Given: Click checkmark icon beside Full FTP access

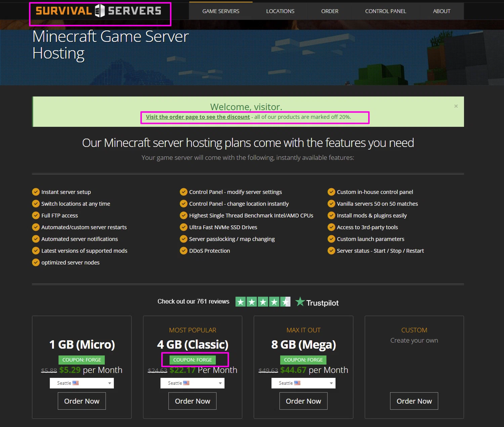Looking at the screenshot, I should pyautogui.click(x=36, y=216).
